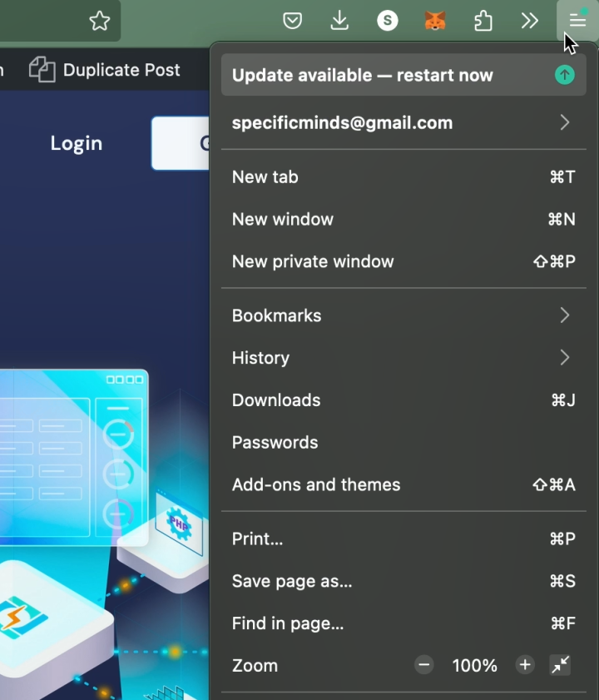Open the Extensions puzzle piece icon
This screenshot has width=599, height=700.
[x=483, y=21]
